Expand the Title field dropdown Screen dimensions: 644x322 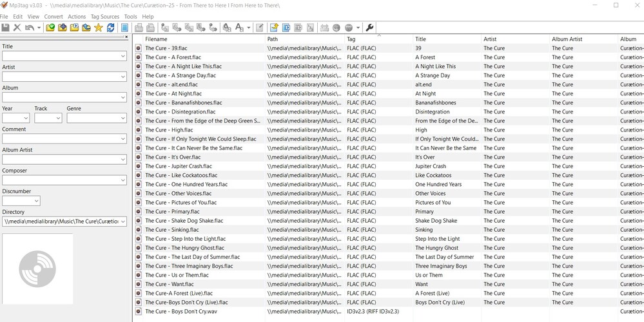(x=122, y=56)
